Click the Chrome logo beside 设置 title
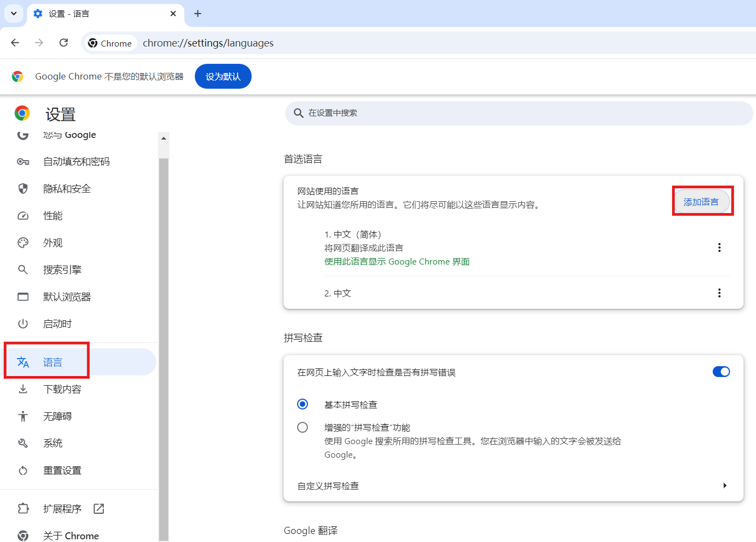This screenshot has height=542, width=756. coord(22,113)
